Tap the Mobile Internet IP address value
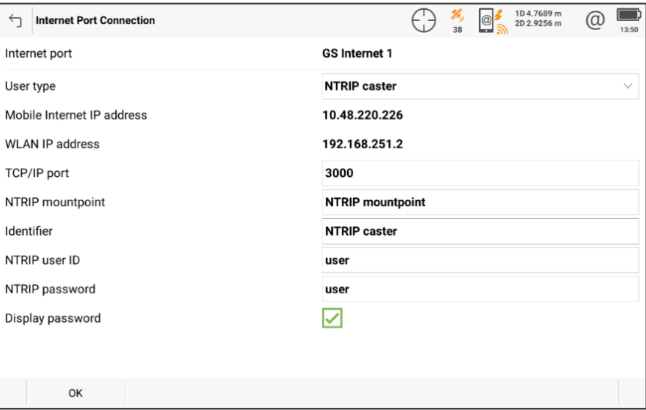646x410 pixels. click(361, 115)
